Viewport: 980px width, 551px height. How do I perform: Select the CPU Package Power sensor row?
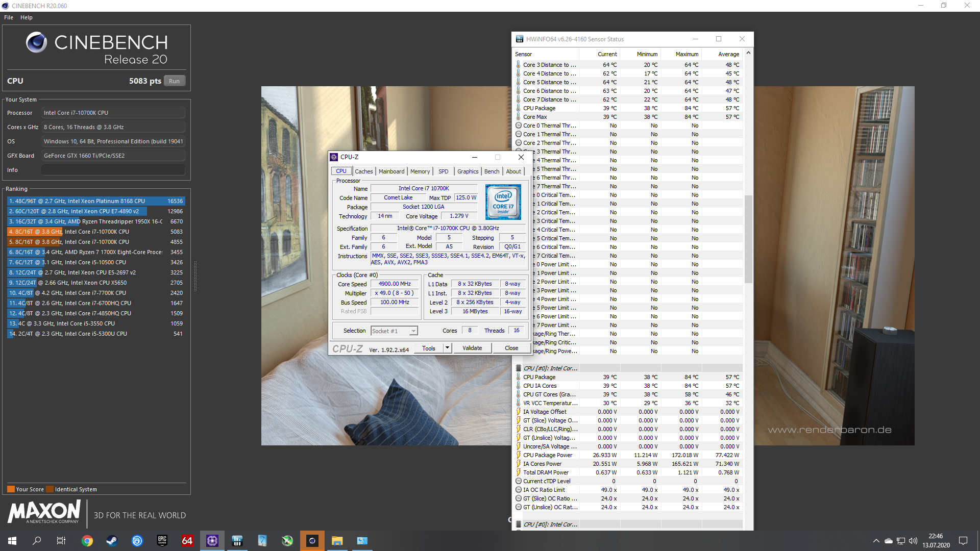[628, 455]
